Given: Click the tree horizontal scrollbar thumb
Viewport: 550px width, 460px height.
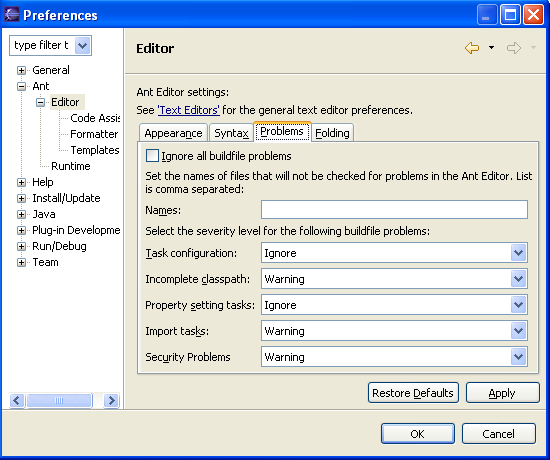Looking at the screenshot, I should (x=59, y=400).
